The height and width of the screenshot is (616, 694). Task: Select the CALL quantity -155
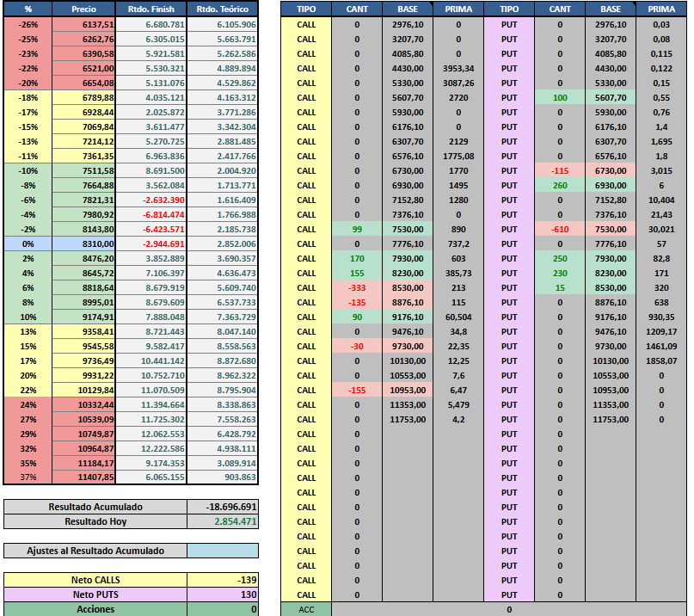pos(357,390)
